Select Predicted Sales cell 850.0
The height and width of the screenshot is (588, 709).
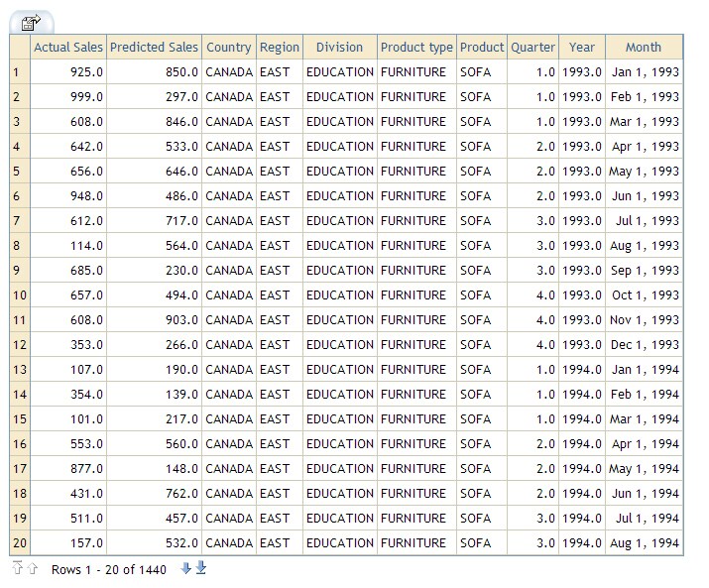(x=154, y=72)
